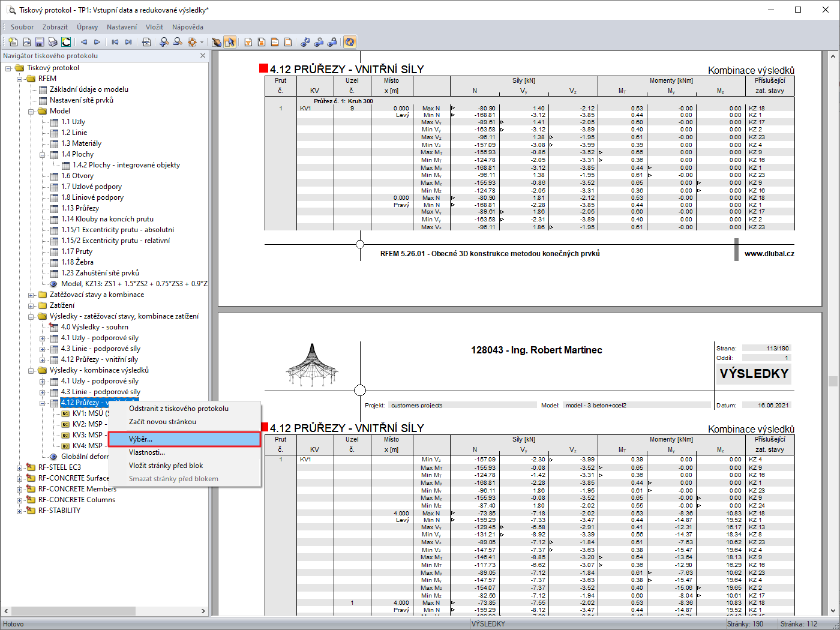
Task: Collapse the Model folder node
Action: 31,111
